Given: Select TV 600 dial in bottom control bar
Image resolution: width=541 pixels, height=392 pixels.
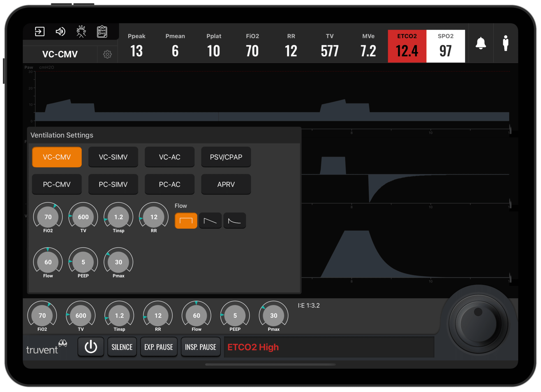Looking at the screenshot, I should coord(81,316).
